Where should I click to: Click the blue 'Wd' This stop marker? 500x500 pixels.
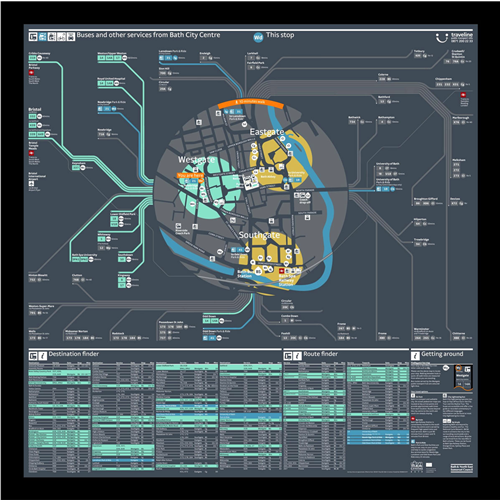(258, 37)
